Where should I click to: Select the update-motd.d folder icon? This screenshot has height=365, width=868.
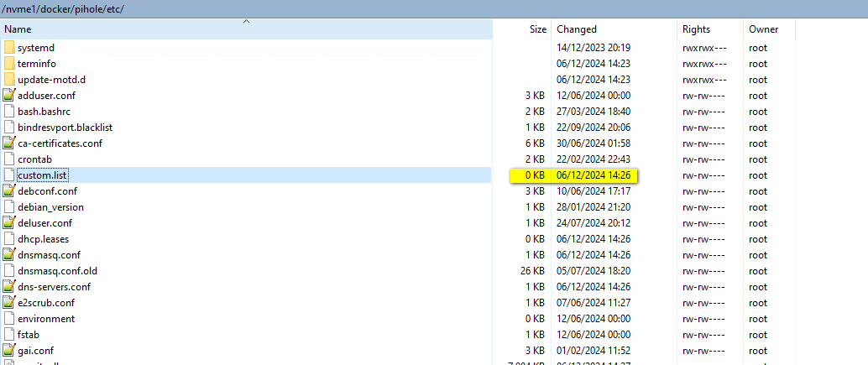[9, 80]
